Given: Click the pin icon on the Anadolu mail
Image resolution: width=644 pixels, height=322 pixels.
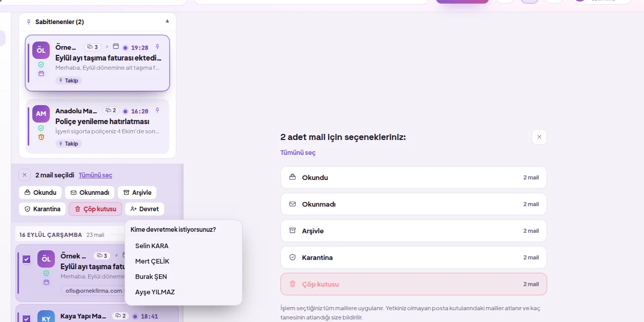Looking at the screenshot, I should [x=157, y=110].
